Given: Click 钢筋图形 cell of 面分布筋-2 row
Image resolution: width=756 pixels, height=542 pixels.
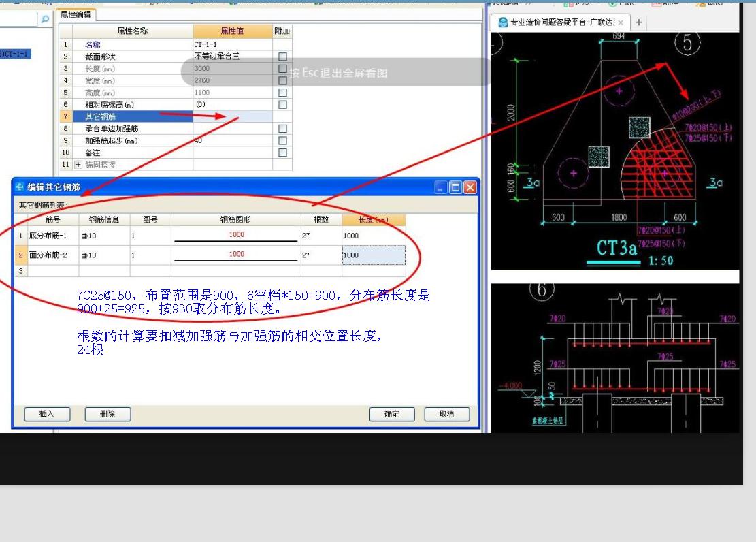Looking at the screenshot, I should pyautogui.click(x=235, y=255).
